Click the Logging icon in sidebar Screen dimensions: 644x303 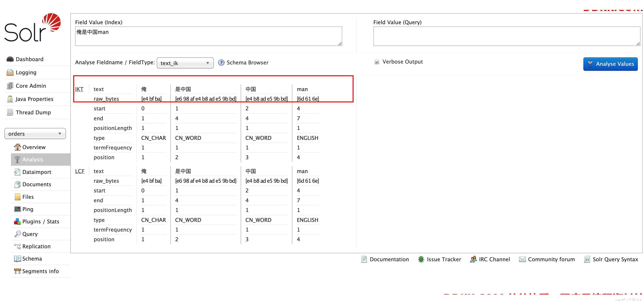pyautogui.click(x=10, y=73)
